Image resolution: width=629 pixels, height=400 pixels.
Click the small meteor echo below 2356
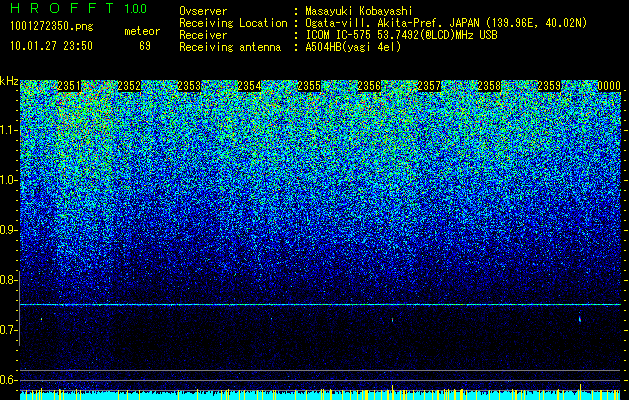tap(392, 320)
